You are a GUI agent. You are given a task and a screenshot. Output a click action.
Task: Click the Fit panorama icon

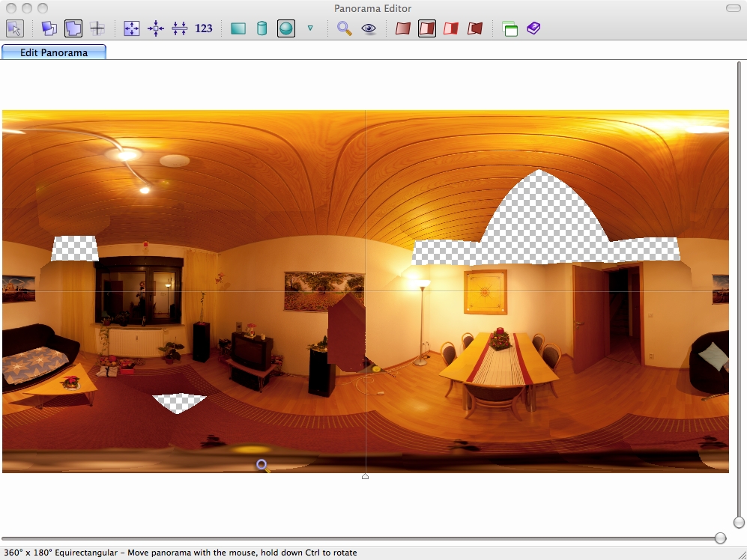pyautogui.click(x=132, y=28)
